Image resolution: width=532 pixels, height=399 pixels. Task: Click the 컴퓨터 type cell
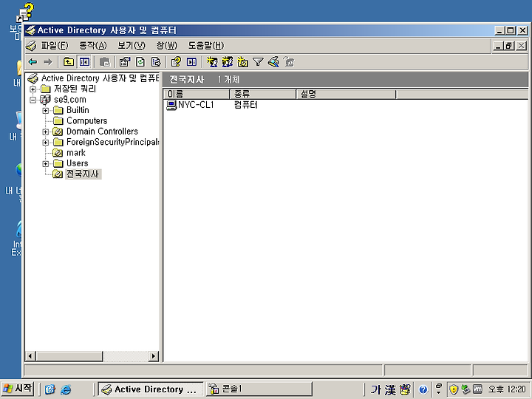pyautogui.click(x=246, y=105)
